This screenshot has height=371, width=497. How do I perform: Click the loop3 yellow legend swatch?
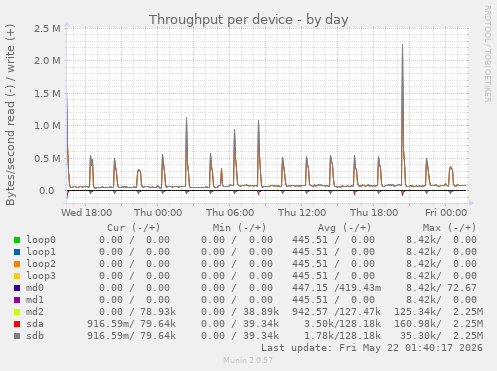17,276
